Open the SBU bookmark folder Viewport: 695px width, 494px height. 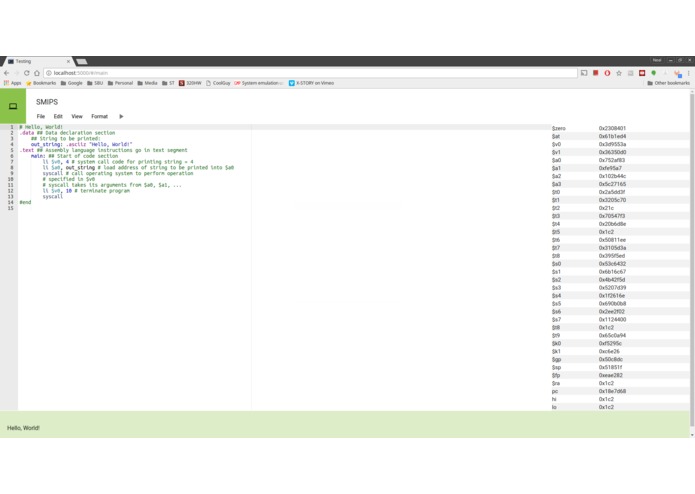click(95, 83)
